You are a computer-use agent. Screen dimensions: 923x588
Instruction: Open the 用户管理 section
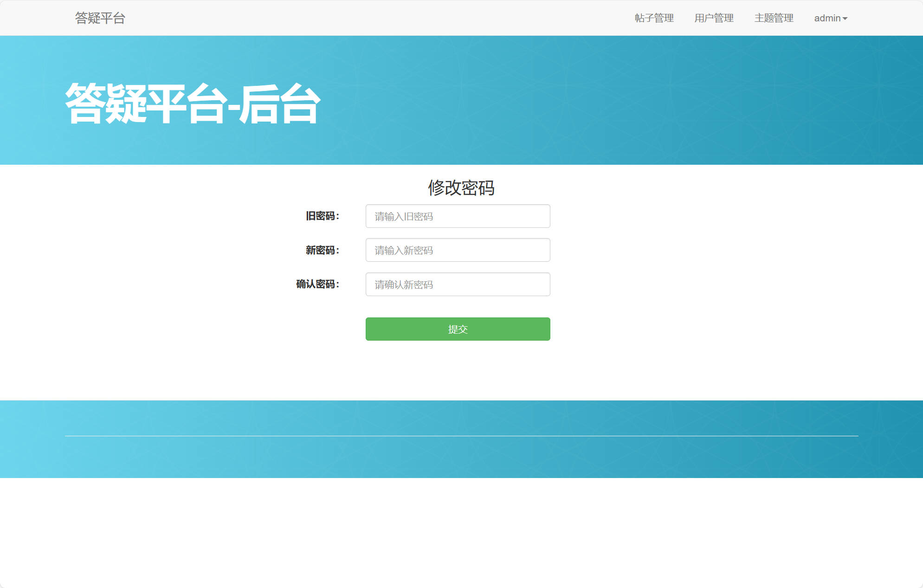pos(714,18)
